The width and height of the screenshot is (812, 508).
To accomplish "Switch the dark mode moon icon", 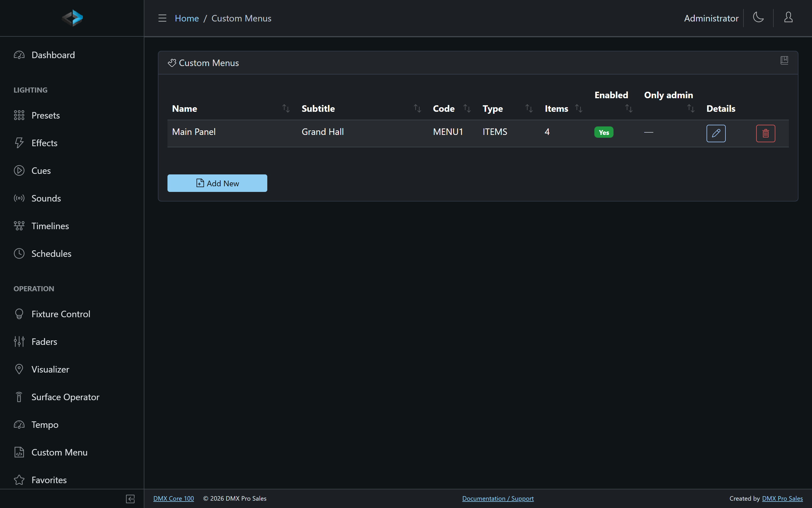I will pos(758,17).
